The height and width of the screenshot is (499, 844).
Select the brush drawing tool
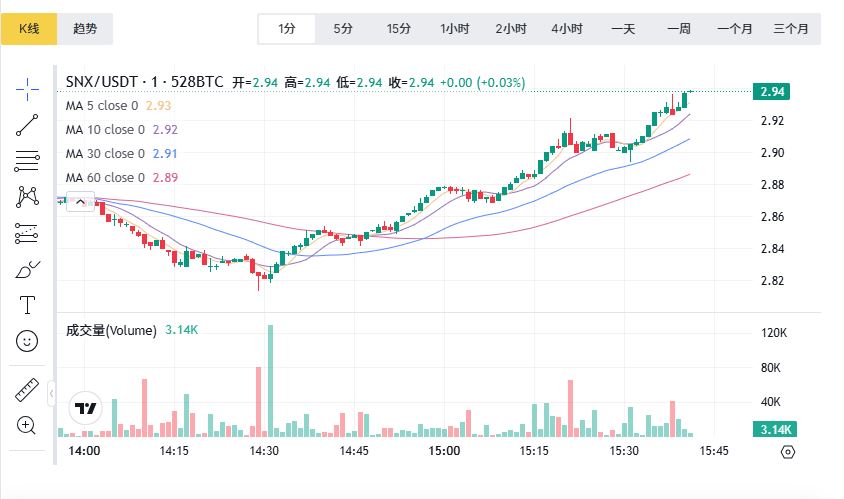pyautogui.click(x=27, y=269)
